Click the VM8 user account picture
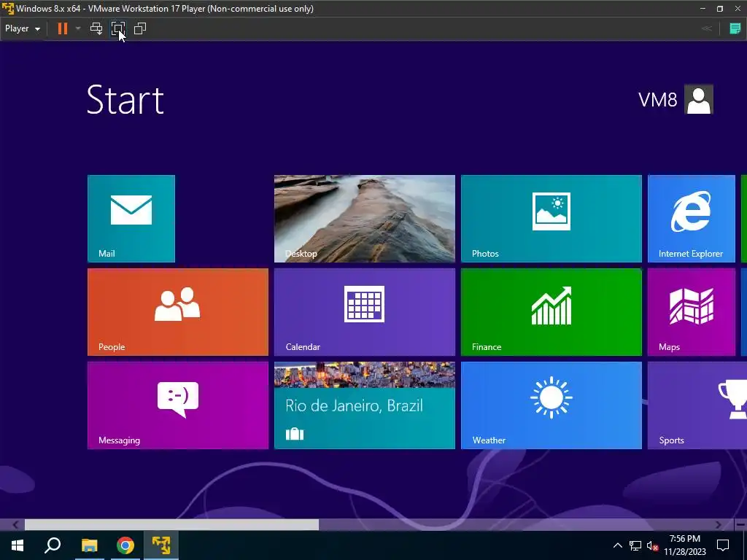The width and height of the screenshot is (747, 560). 698,99
